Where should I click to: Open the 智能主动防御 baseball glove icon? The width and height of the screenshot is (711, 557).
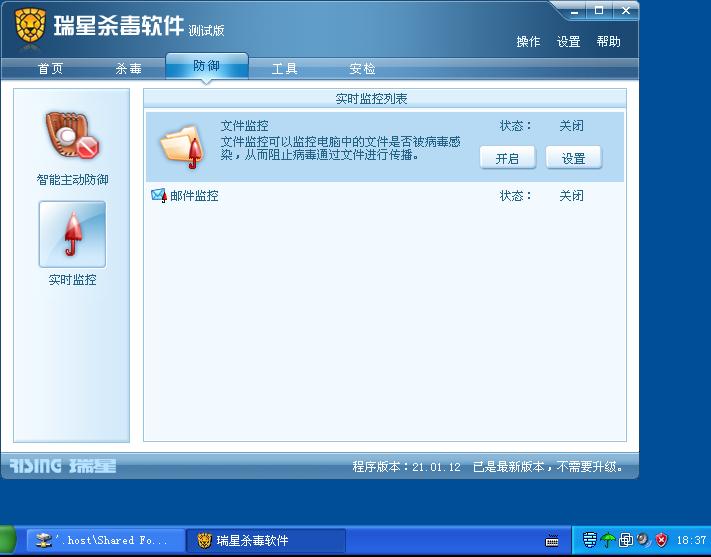(72, 135)
